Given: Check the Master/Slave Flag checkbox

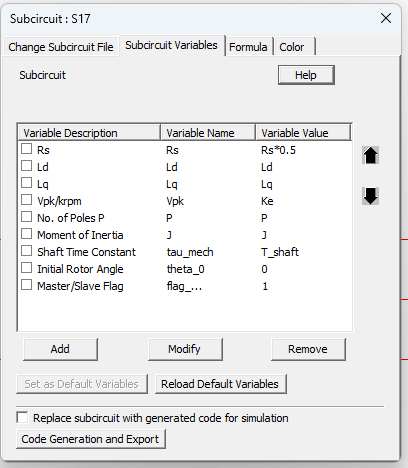Looking at the screenshot, I should (27, 285).
